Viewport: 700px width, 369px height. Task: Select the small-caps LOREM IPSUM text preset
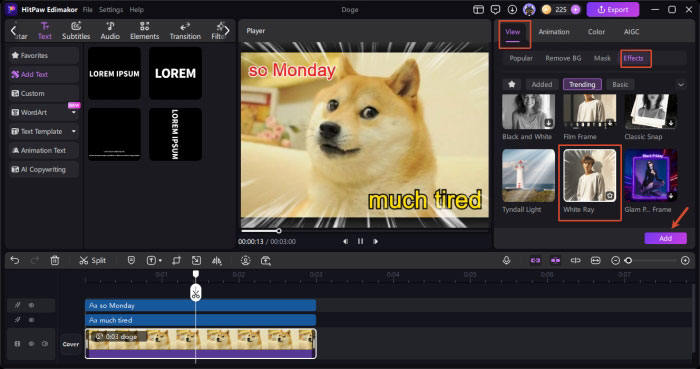tap(114, 74)
